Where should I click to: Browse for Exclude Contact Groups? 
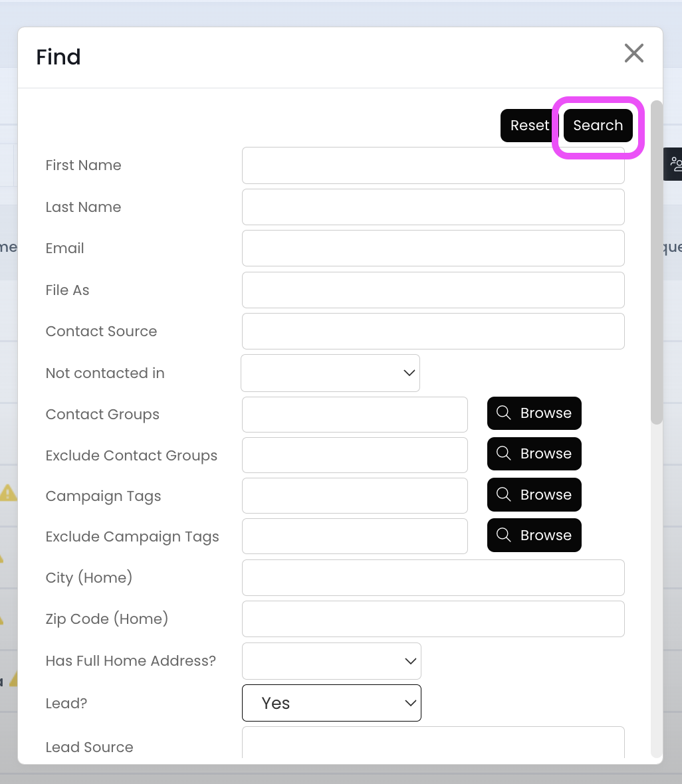click(x=534, y=454)
